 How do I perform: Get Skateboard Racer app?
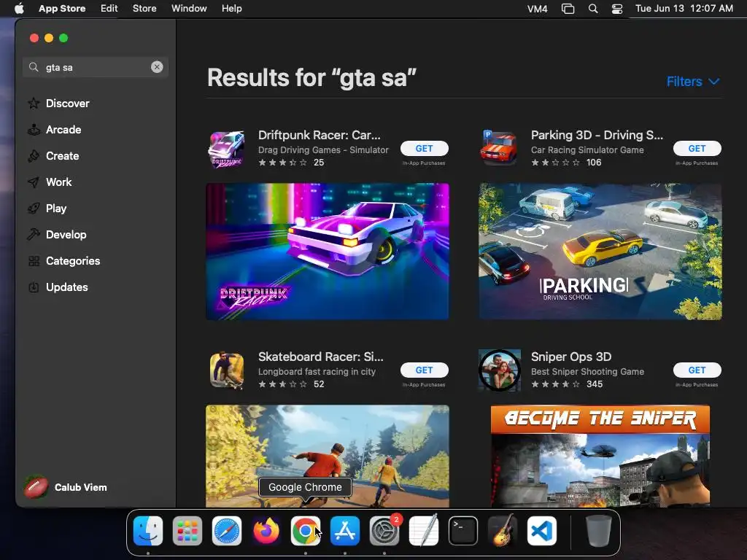(x=424, y=370)
